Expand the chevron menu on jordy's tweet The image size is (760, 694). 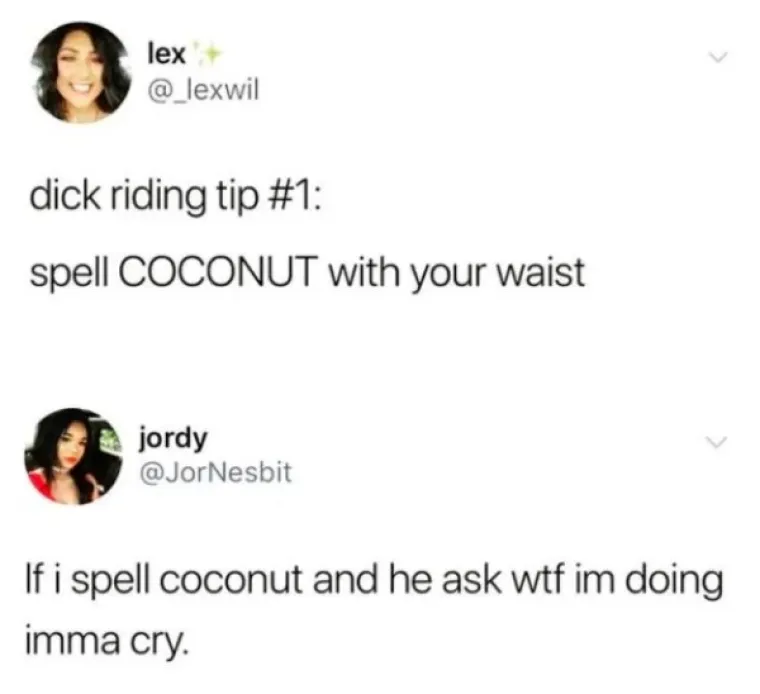tap(716, 442)
